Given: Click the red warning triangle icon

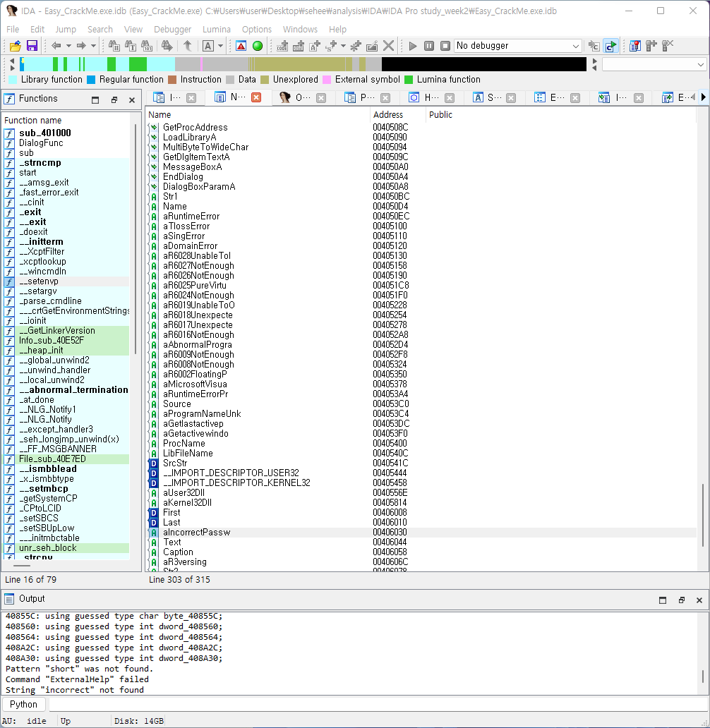Looking at the screenshot, I should (x=241, y=46).
